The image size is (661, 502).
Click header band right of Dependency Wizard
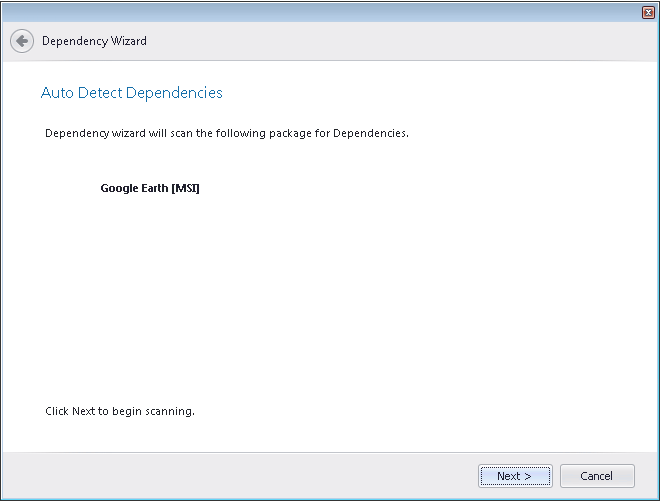[400, 41]
